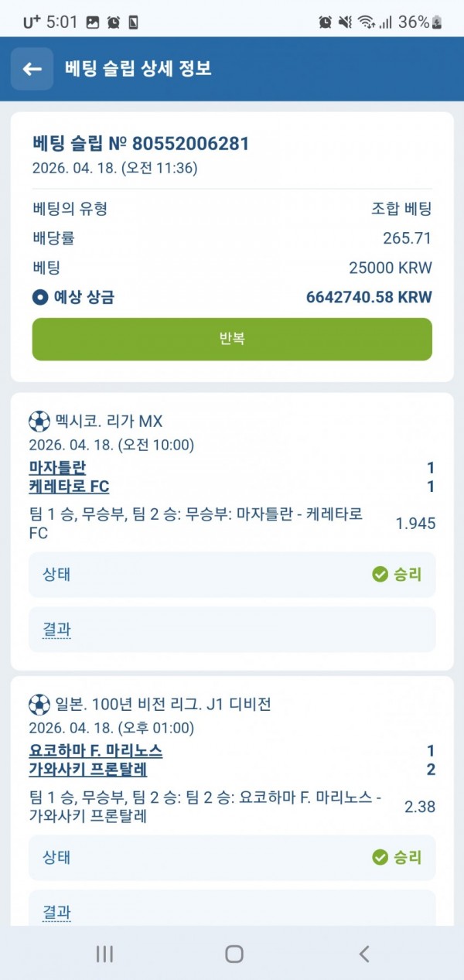Viewport: 464px width, 980px height.
Task: Open the 요코하마 F. 마리노스 team link
Action: click(95, 751)
